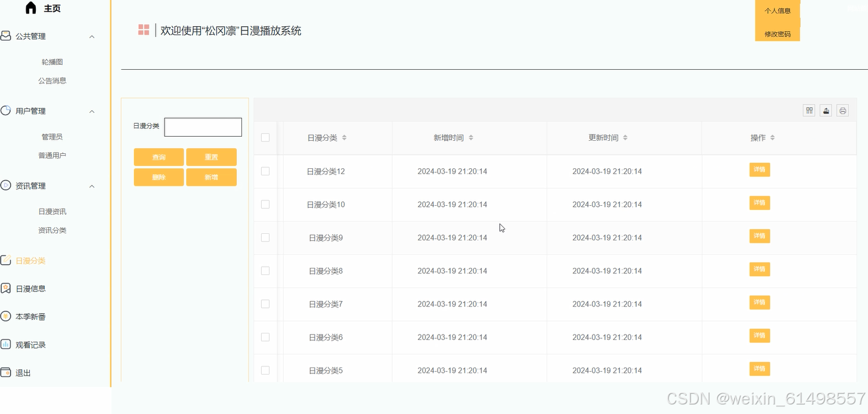Check the 日漫分类12 row checkbox

tap(265, 171)
